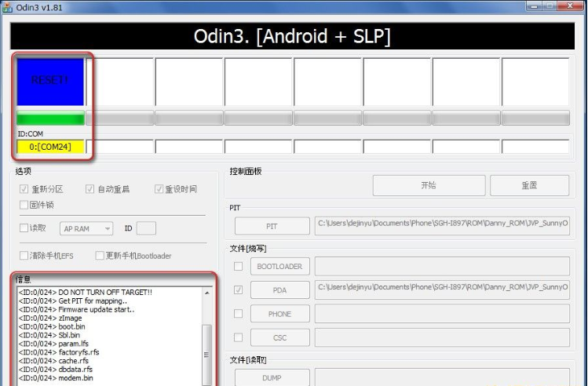Click the PIT file button
Screen dimensions: 588x386
tap(272, 227)
